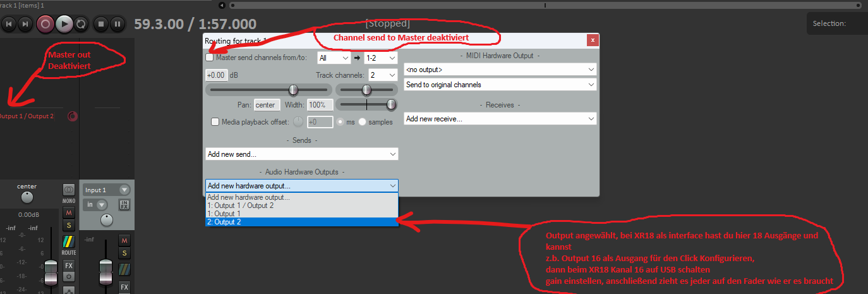Click the time display 59.3.00 / 1:57.000
This screenshot has height=294, width=868.
pyautogui.click(x=195, y=25)
